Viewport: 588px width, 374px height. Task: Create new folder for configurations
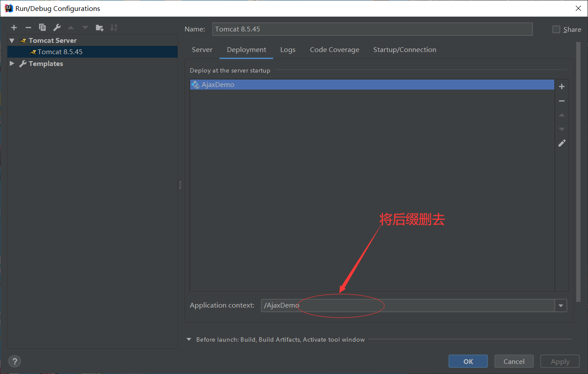pyautogui.click(x=100, y=28)
